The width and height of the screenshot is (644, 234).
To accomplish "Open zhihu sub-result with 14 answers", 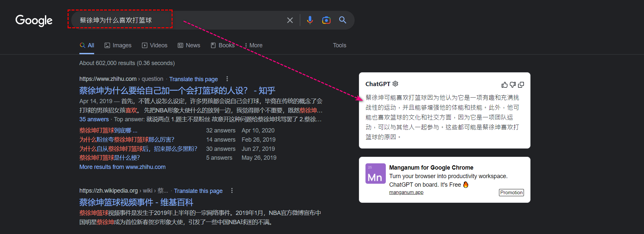I will pos(127,140).
